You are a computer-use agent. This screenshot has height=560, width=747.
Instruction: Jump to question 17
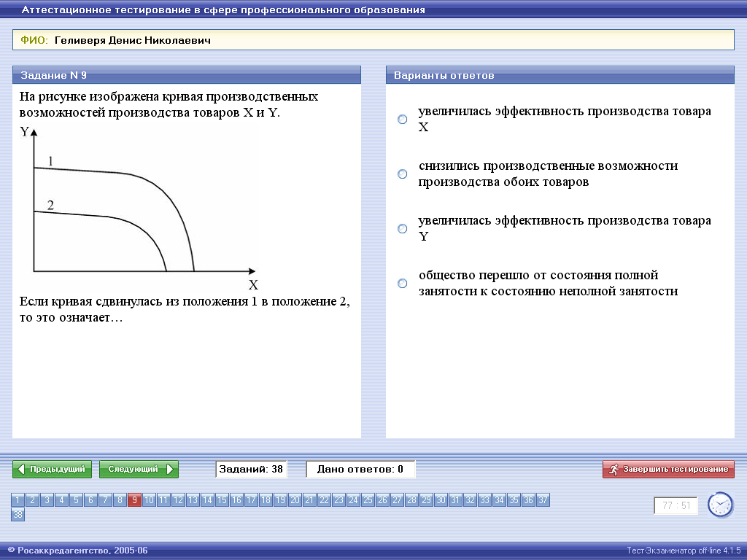point(251,500)
